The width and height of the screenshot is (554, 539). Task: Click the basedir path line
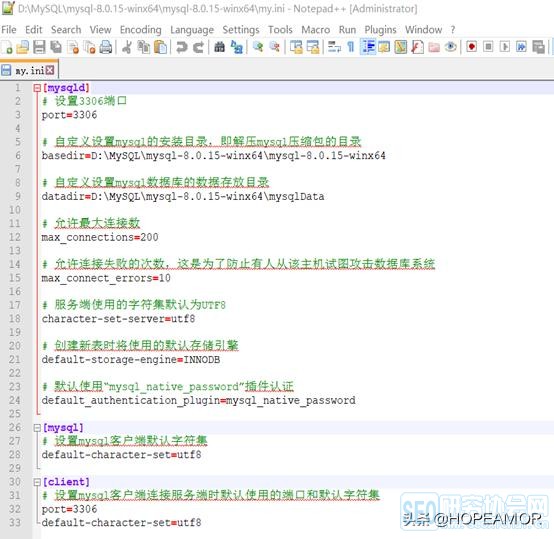tap(213, 156)
